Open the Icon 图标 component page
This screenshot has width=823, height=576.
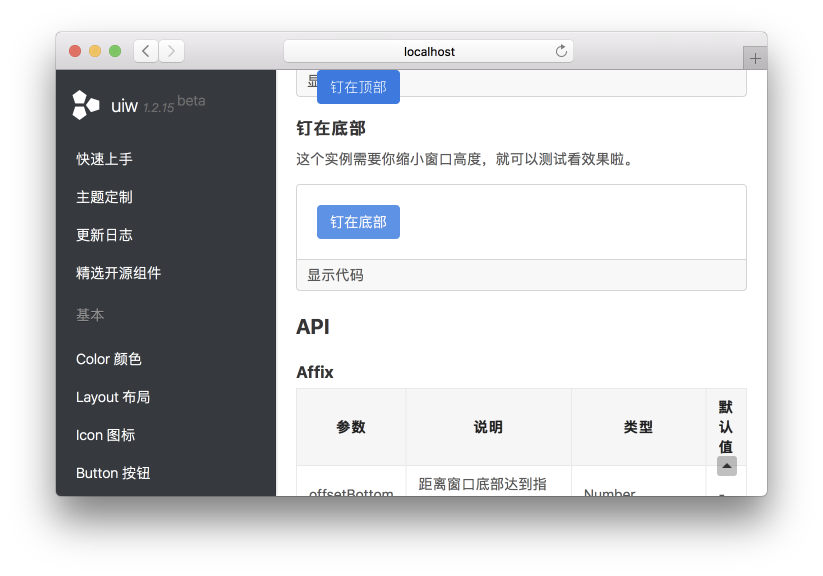[105, 435]
